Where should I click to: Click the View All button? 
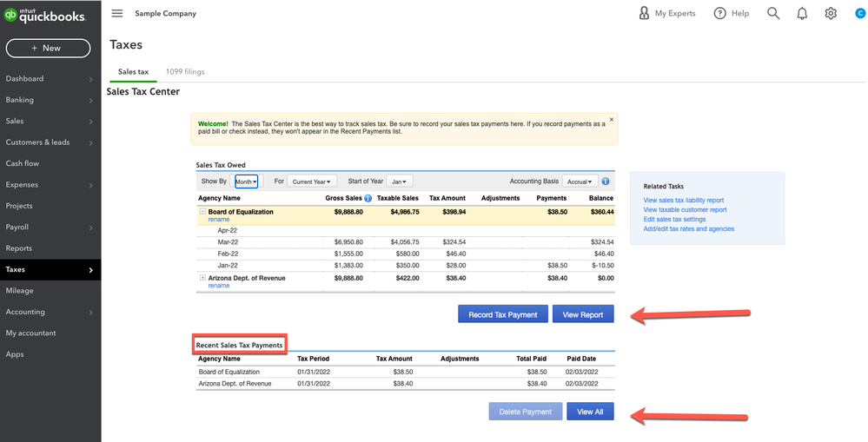coord(590,412)
